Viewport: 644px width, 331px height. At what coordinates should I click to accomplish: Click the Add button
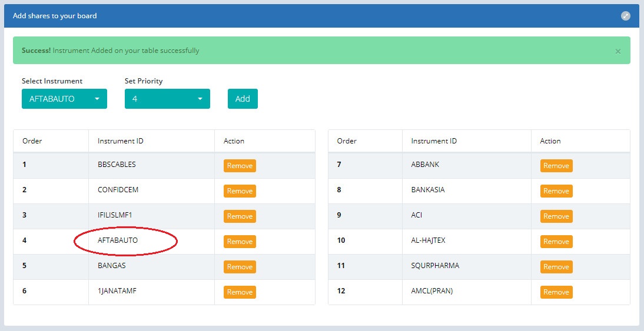point(243,99)
